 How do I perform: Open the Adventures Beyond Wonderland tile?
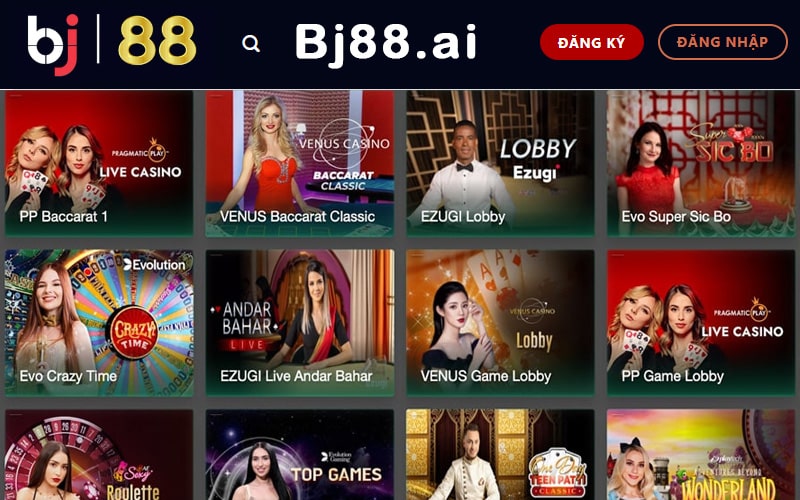pyautogui.click(x=701, y=455)
